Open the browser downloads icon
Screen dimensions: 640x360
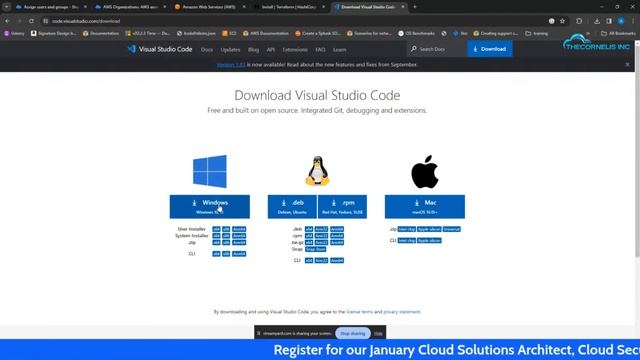(x=597, y=21)
